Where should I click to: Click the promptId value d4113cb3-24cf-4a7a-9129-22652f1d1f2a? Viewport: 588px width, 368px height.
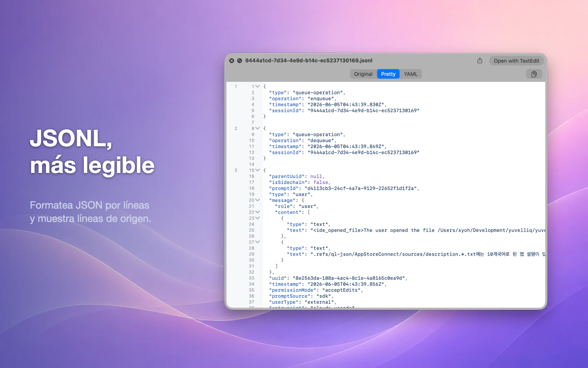(x=360, y=188)
